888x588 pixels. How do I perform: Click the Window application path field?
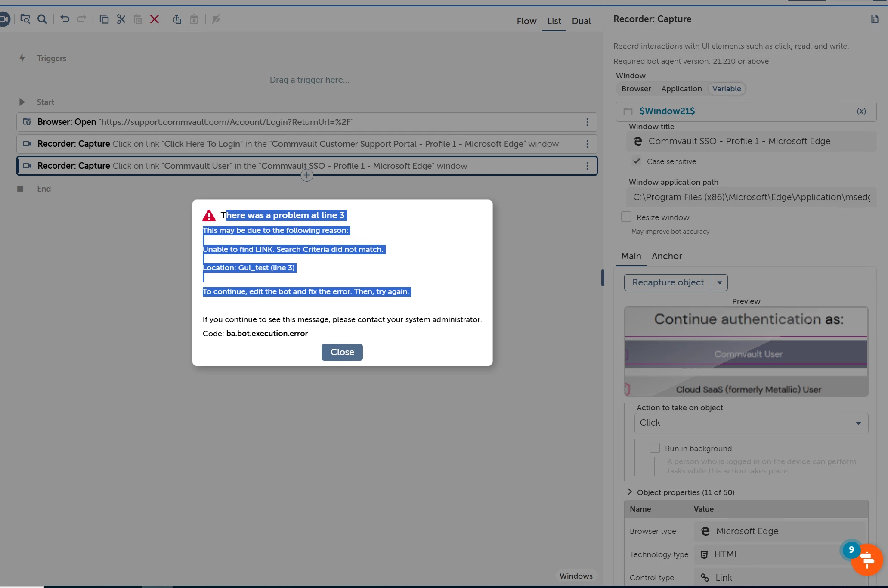point(751,198)
